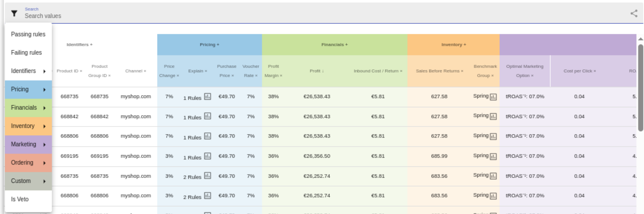Select Failing rules menu entry
The height and width of the screenshot is (214, 644).
coord(28,53)
